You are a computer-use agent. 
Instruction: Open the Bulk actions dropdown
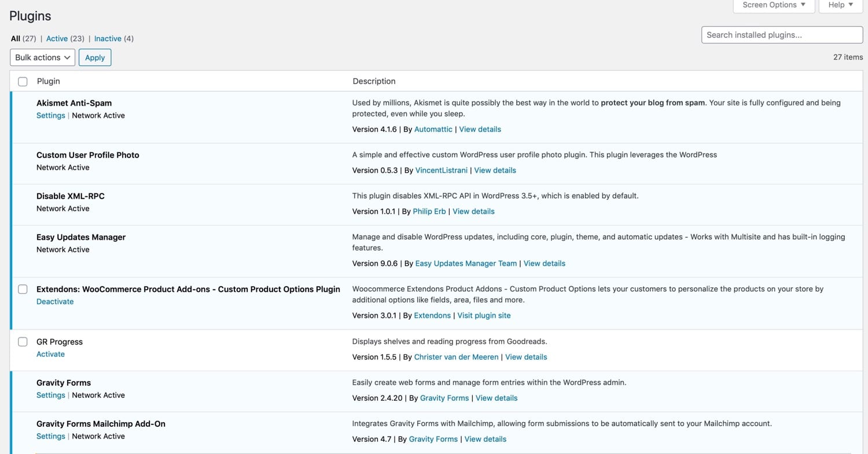[x=42, y=57]
